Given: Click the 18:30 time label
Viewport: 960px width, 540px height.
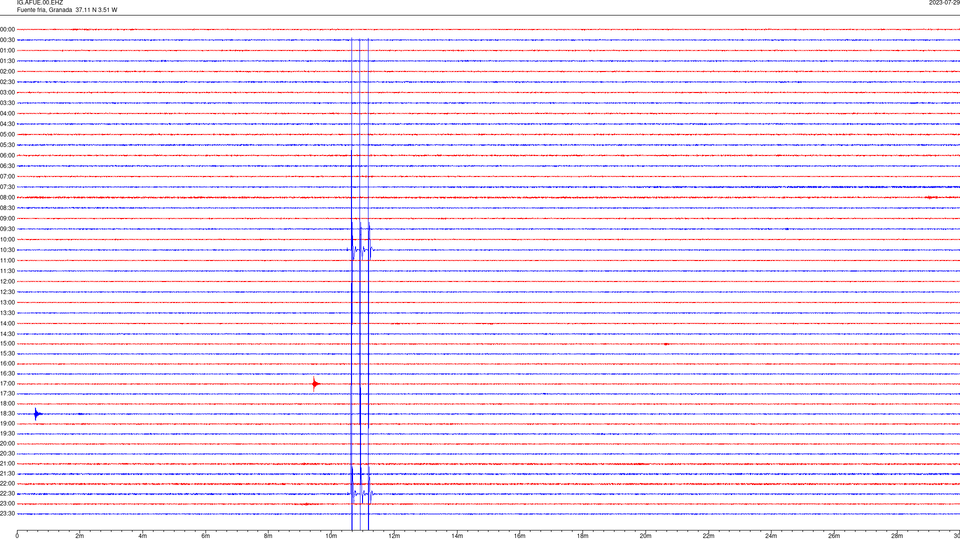Looking at the screenshot, I should tap(7, 414).
